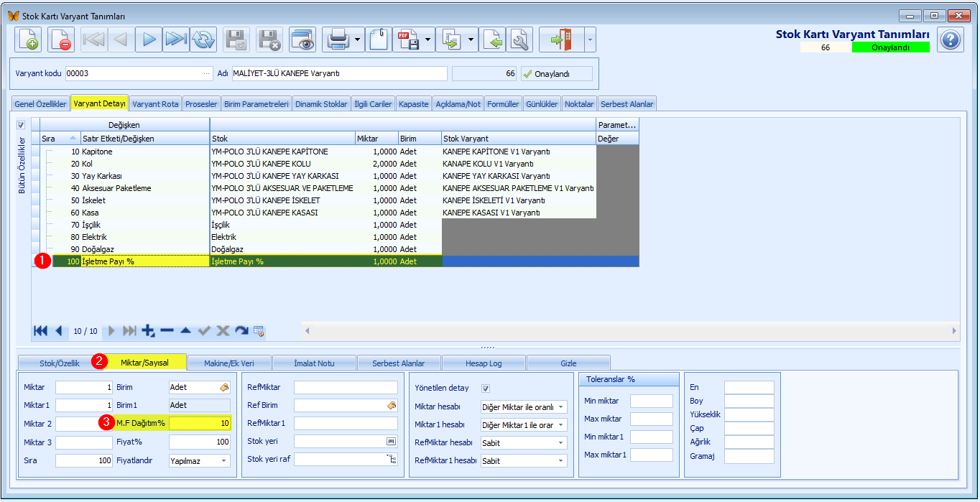Click the save diskette icon
The width and height of the screenshot is (980, 502).
coord(236,39)
